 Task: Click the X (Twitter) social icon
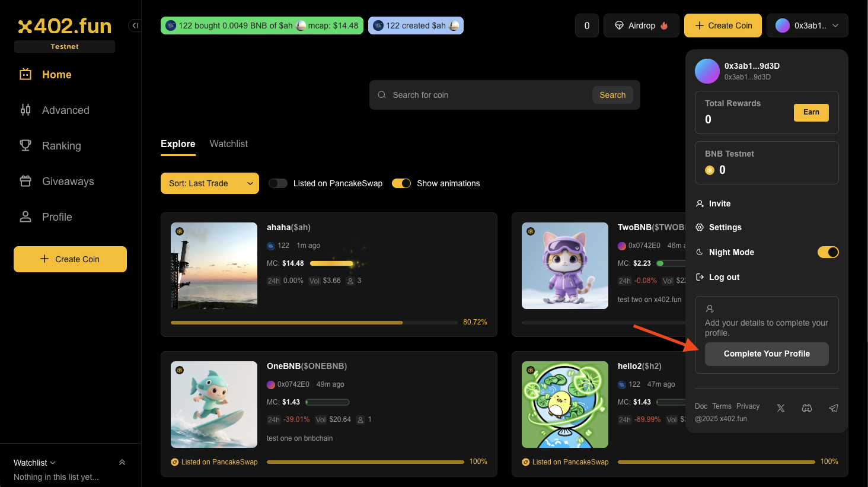(x=781, y=408)
